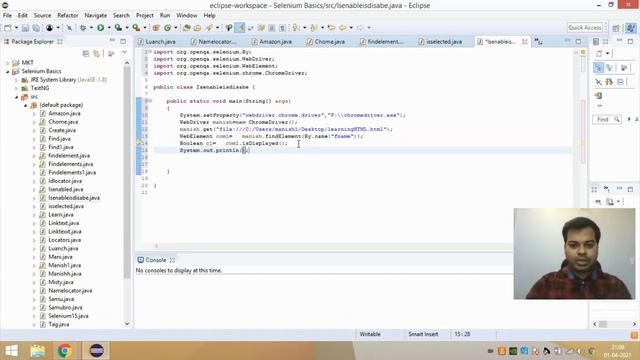Switch to the Amazon.java editor tab

(272, 42)
